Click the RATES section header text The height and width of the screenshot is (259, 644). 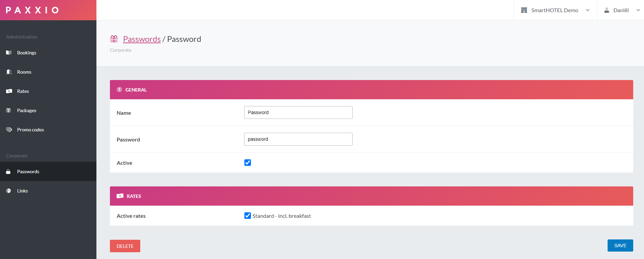(134, 196)
